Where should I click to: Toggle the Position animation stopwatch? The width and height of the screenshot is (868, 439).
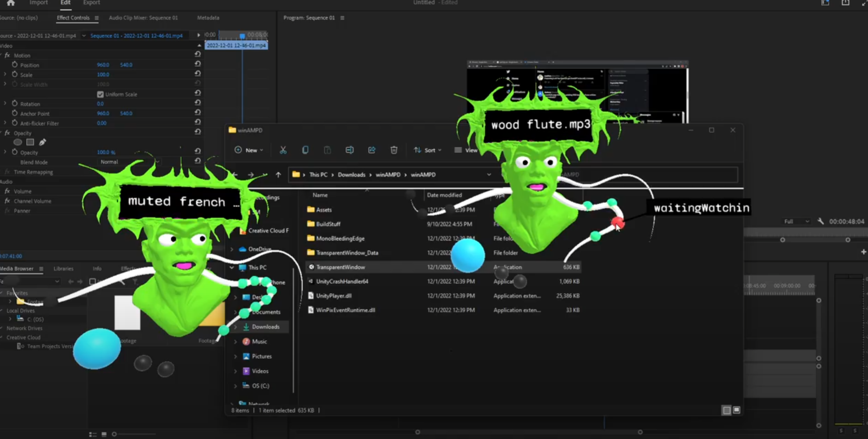click(15, 65)
